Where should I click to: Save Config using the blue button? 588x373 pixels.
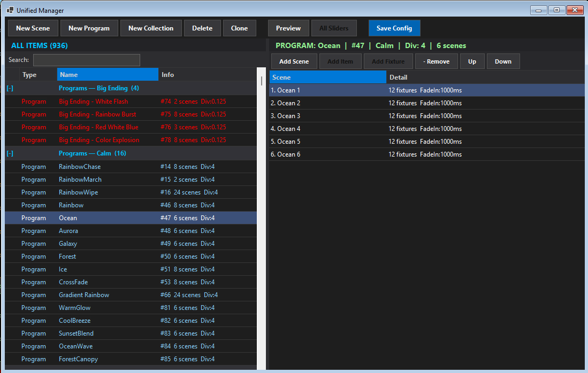click(394, 28)
